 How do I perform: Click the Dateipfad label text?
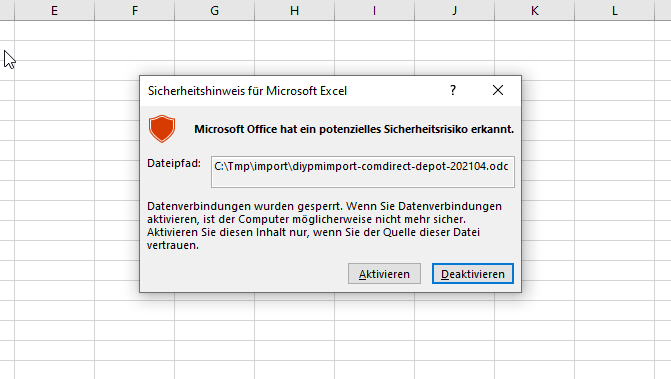[x=174, y=163]
